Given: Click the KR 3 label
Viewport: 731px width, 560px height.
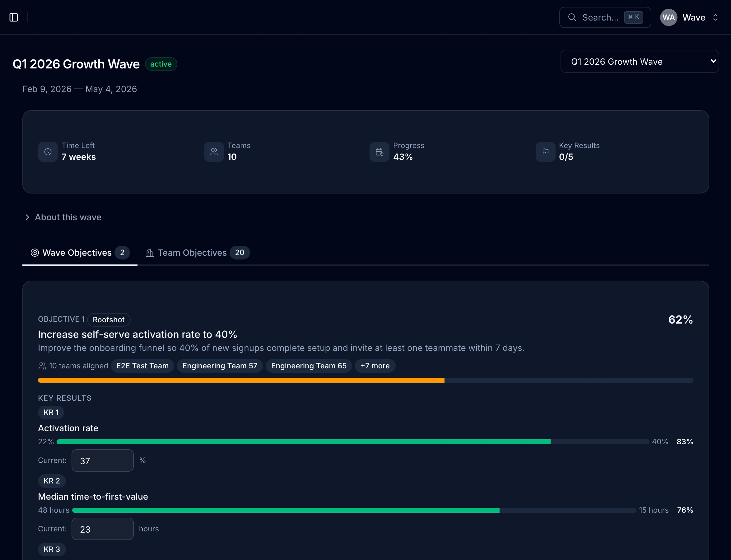Looking at the screenshot, I should (x=52, y=549).
